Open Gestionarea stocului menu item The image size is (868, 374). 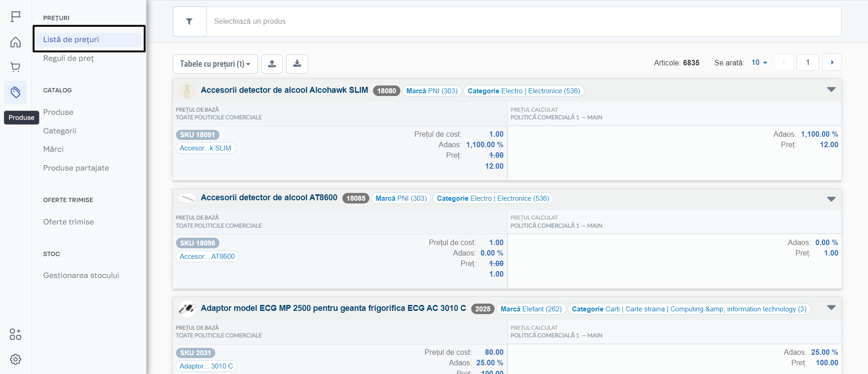pos(81,275)
